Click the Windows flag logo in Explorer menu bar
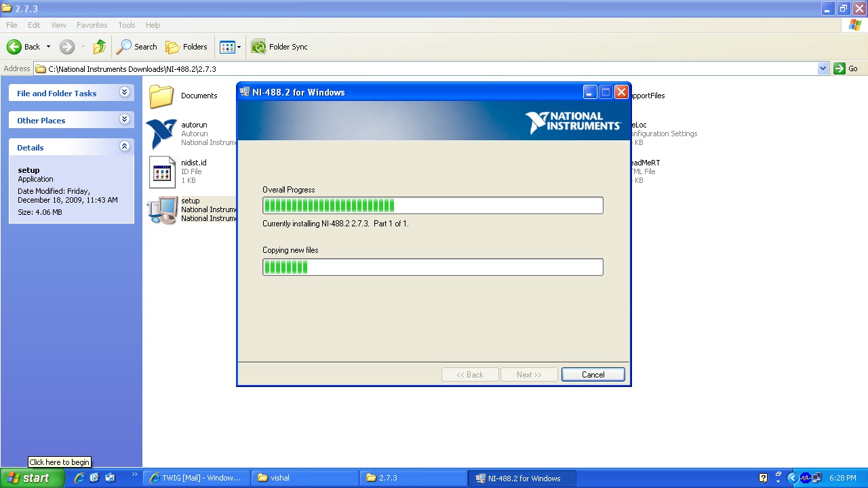The height and width of the screenshot is (488, 868). click(x=856, y=25)
